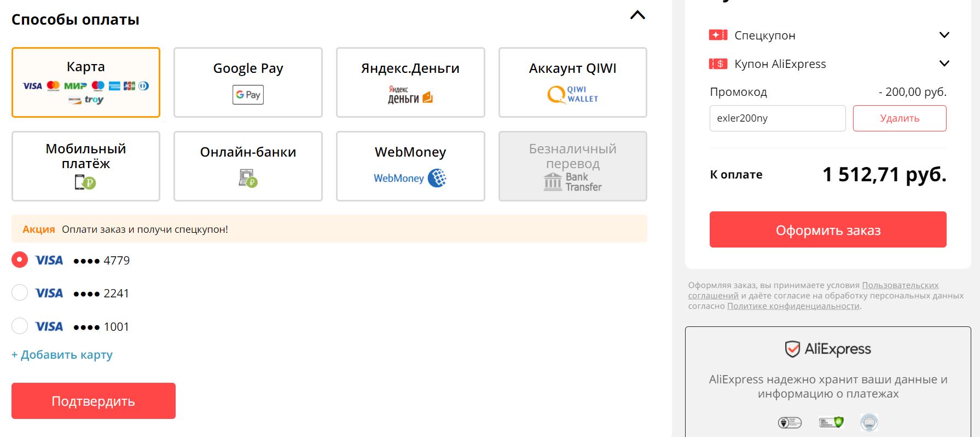Viewport: 980px width, 437px height.
Task: Click the AliExpress shield logo
Action: pyautogui.click(x=792, y=349)
